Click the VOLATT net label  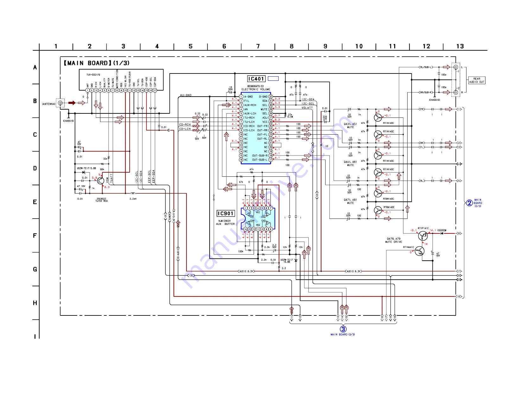coord(307,108)
